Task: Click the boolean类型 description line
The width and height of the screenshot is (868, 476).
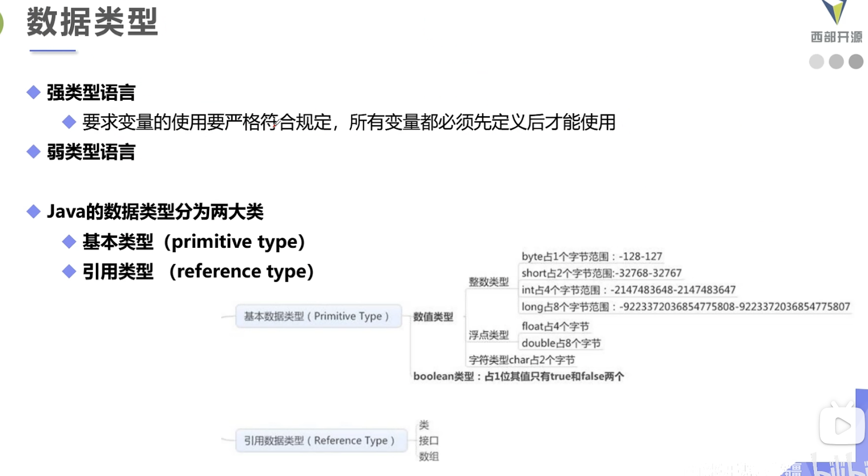Action: click(x=518, y=376)
